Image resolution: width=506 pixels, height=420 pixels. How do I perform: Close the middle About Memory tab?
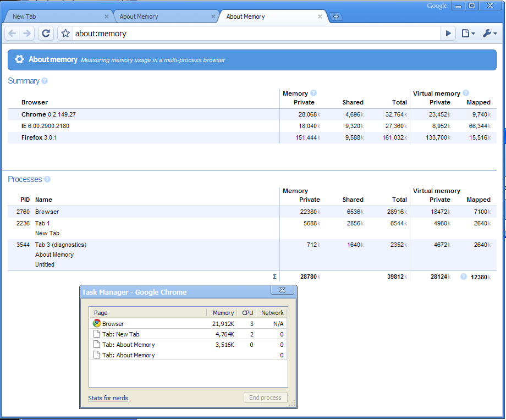coord(213,16)
